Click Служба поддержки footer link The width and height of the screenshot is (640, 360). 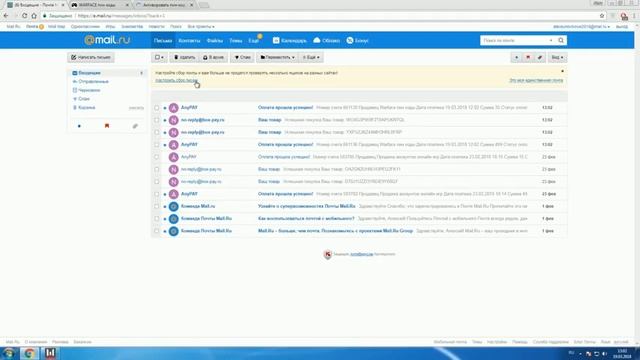(x=551, y=342)
